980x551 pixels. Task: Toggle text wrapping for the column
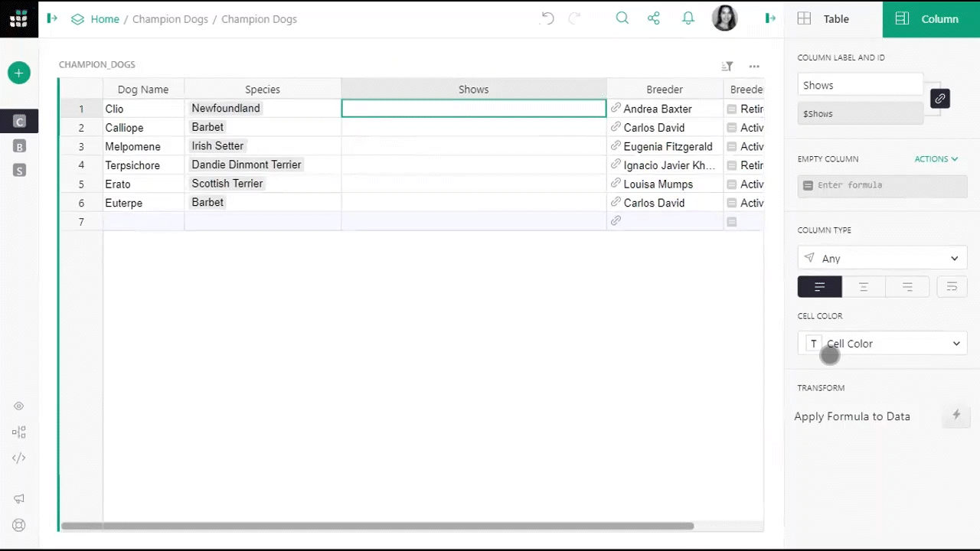(952, 286)
